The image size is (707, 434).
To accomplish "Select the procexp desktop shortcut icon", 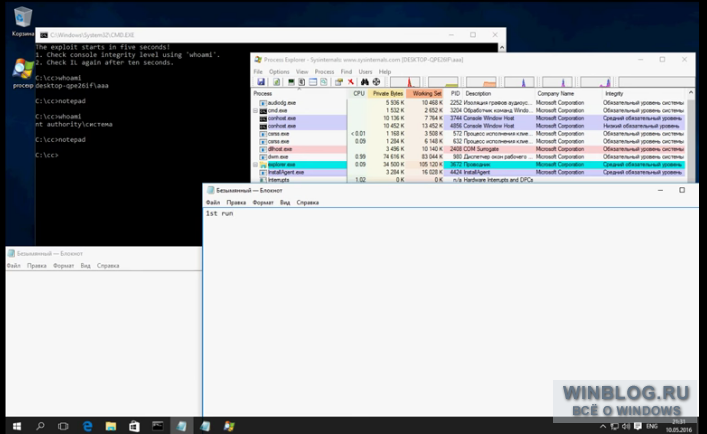I will click(x=23, y=73).
